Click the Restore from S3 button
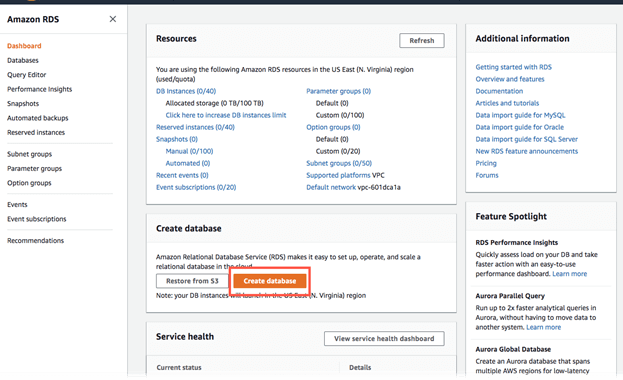Screen dimensions: 623x380 (192, 281)
